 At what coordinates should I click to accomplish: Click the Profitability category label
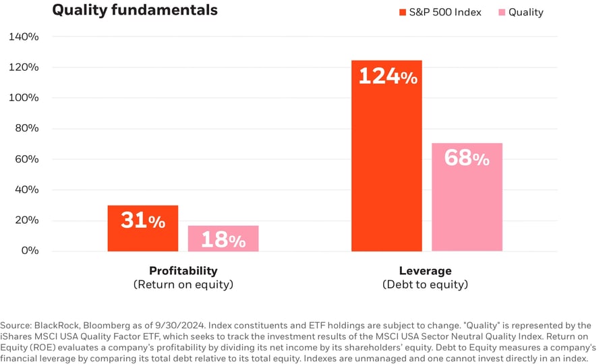point(183,270)
